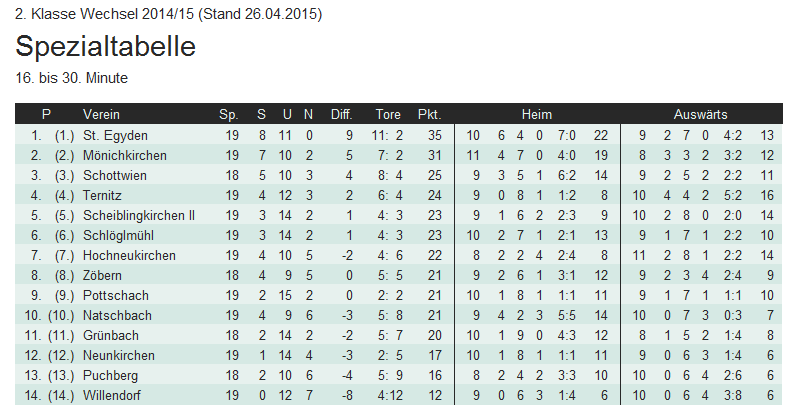
Task: Click the Zöbern team name
Action: click(102, 275)
